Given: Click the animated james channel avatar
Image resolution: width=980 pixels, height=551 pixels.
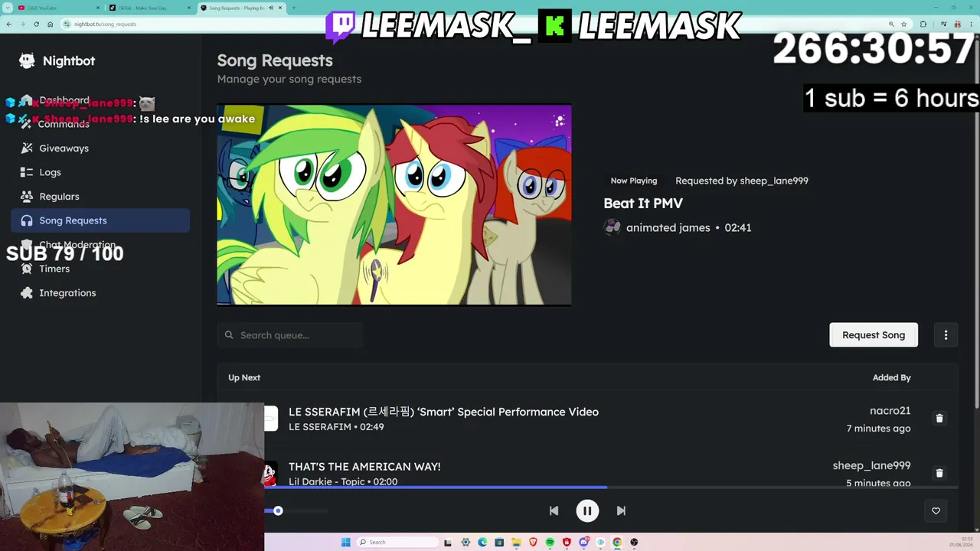Looking at the screenshot, I should [612, 227].
